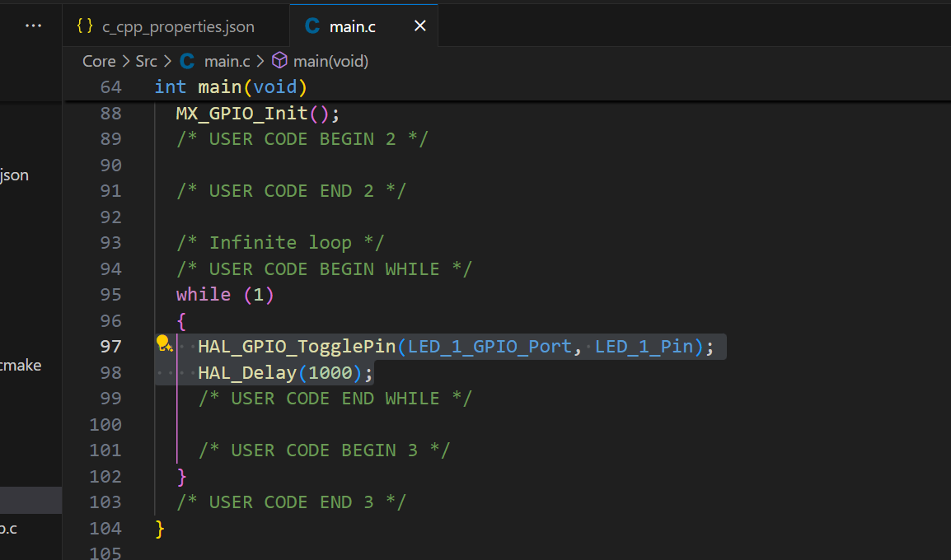Image resolution: width=951 pixels, height=560 pixels.
Task: Expand the Core breadcrumb folder
Action: [99, 61]
